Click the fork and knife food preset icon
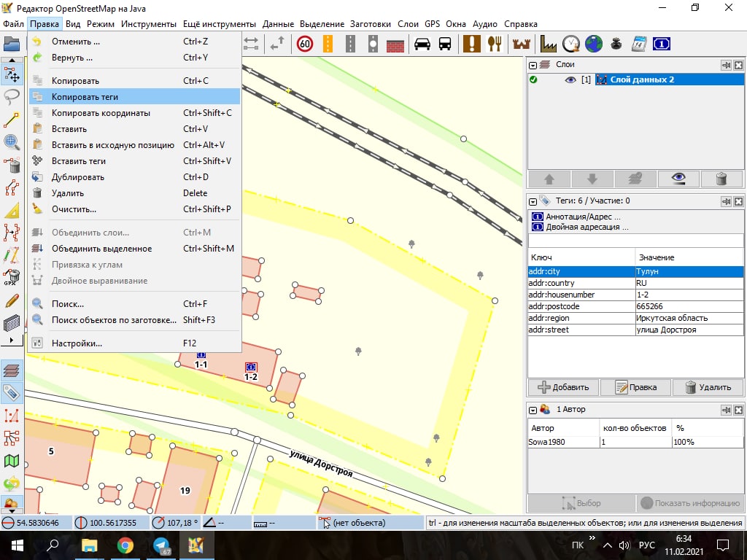 (x=495, y=44)
